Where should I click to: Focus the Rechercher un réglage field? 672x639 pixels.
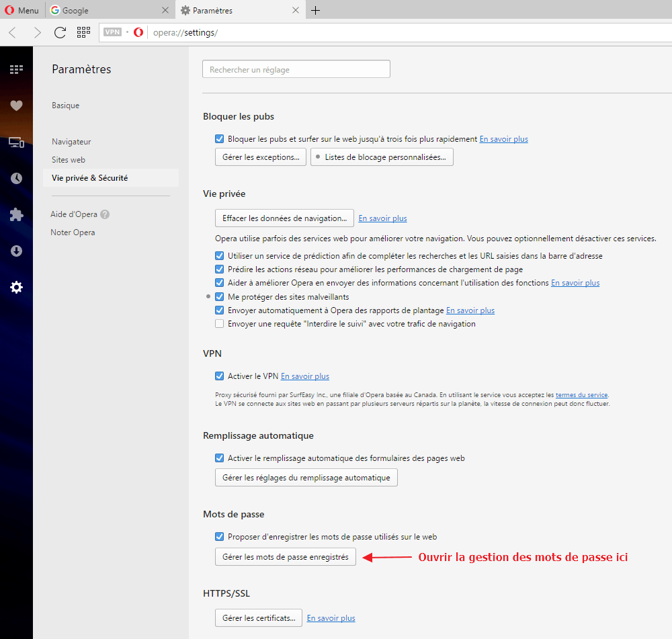click(x=296, y=69)
